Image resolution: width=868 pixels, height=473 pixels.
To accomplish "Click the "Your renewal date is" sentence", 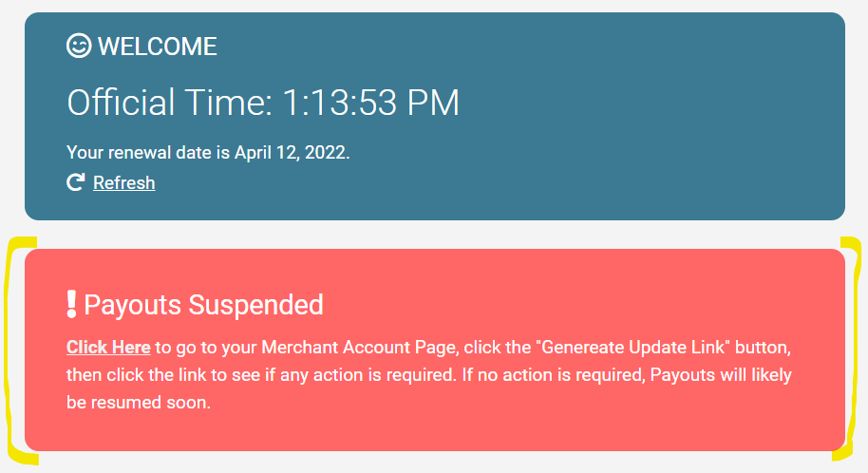I will coord(147,152).
